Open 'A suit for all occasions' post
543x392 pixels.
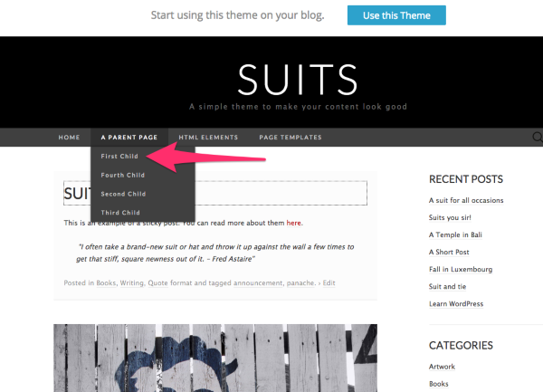466,200
